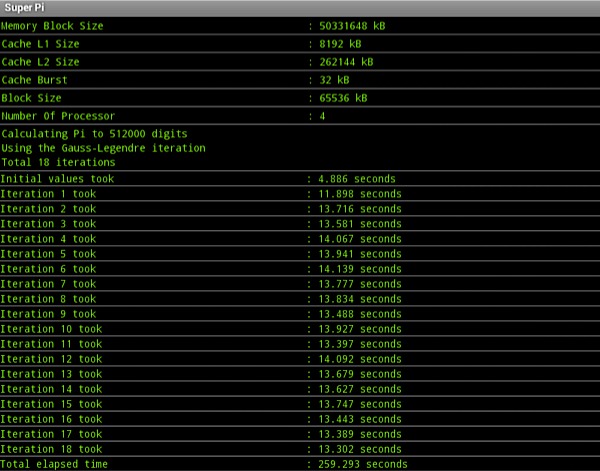Click the 13.927 seconds value for Iteration 10
The image size is (600, 471).
point(359,329)
